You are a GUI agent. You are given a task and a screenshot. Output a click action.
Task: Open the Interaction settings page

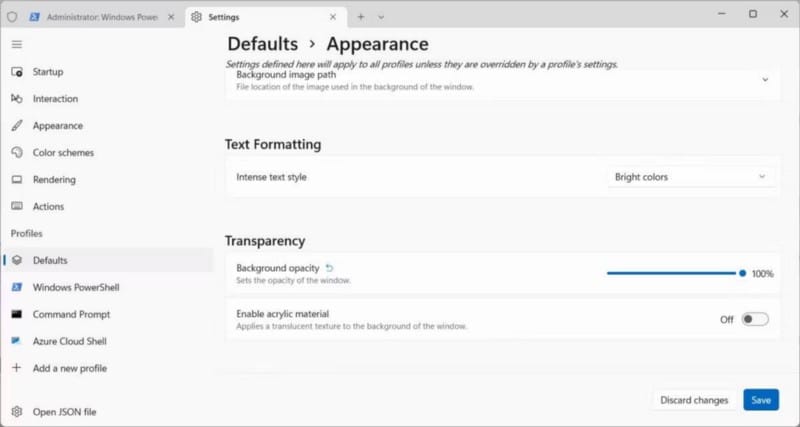coord(55,99)
